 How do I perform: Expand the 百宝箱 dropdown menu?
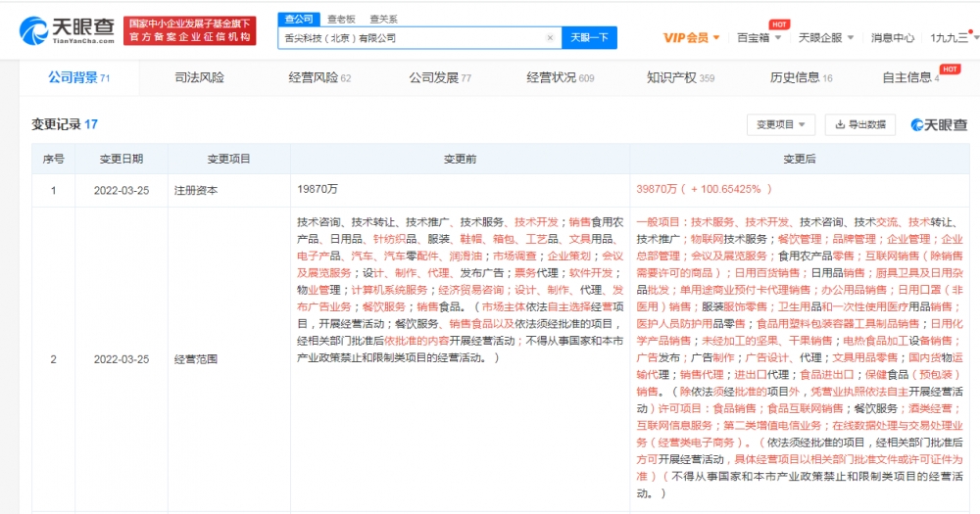pos(759,38)
